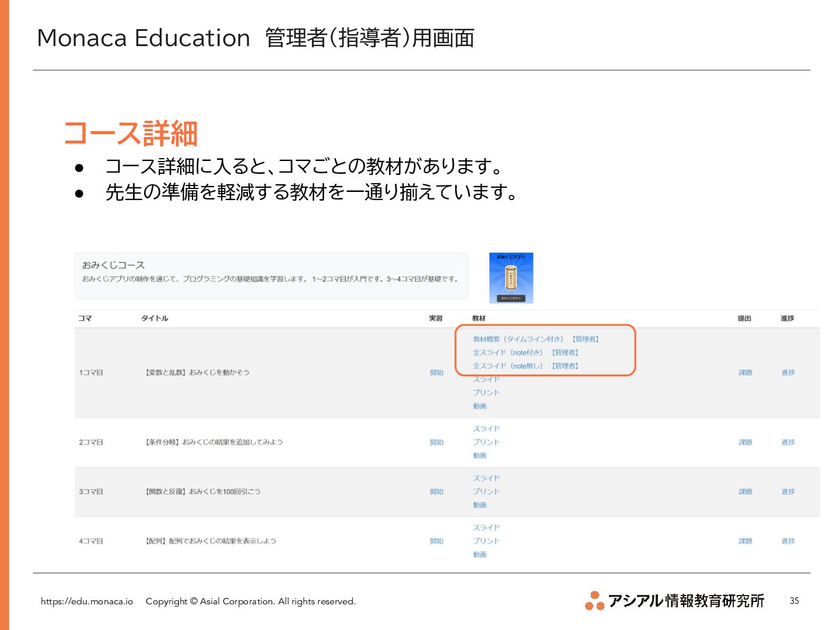Click the Asial Corporation copyright text
The image size is (840, 630).
click(251, 601)
